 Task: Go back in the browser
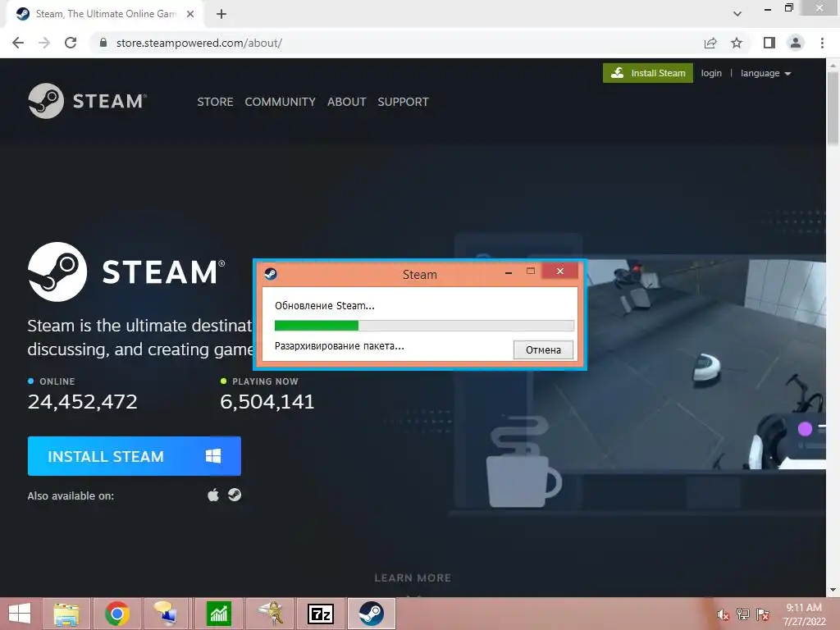[x=18, y=43]
